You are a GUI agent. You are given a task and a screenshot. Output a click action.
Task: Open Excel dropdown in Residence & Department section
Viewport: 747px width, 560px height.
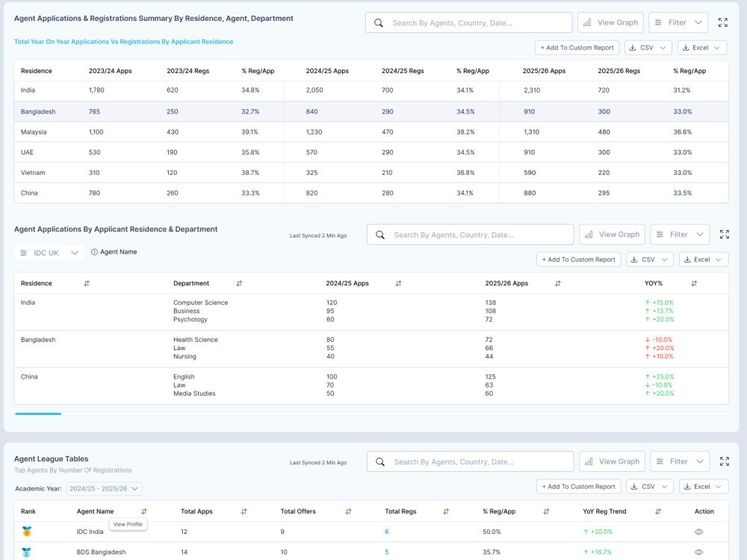(x=703, y=260)
